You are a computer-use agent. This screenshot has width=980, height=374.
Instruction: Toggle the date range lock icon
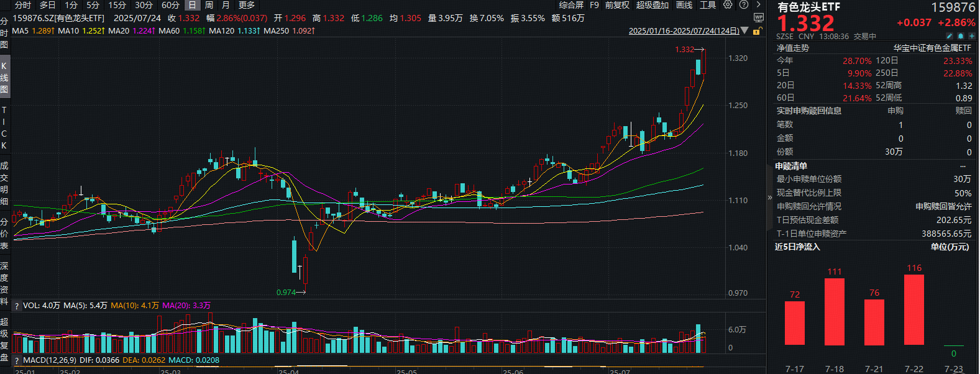click(757, 30)
